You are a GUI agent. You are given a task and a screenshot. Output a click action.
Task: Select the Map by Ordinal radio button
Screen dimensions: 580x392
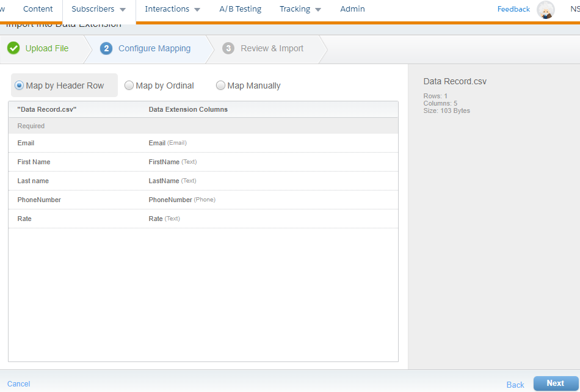[x=129, y=85]
